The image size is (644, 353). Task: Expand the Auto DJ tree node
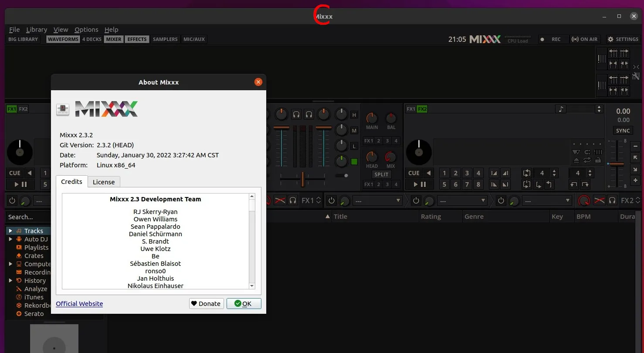point(10,239)
